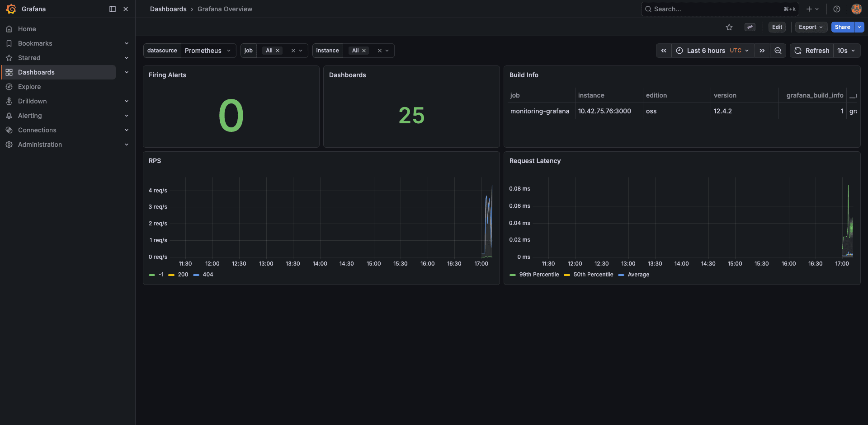
Task: Star this dashboard using the star icon
Action: point(729,27)
